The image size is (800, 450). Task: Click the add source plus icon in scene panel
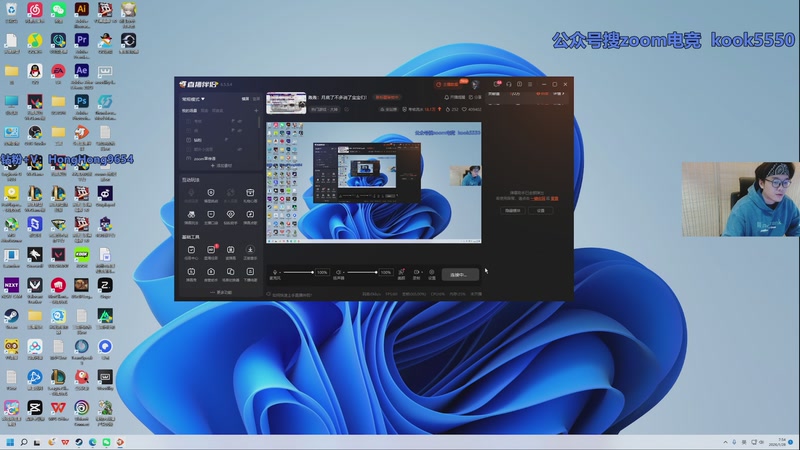(257, 110)
